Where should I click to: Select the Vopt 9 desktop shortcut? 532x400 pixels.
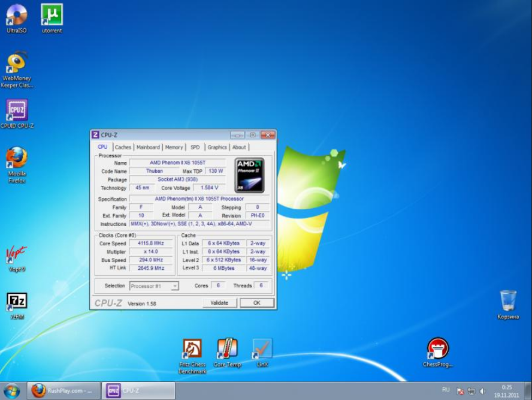coord(17,259)
